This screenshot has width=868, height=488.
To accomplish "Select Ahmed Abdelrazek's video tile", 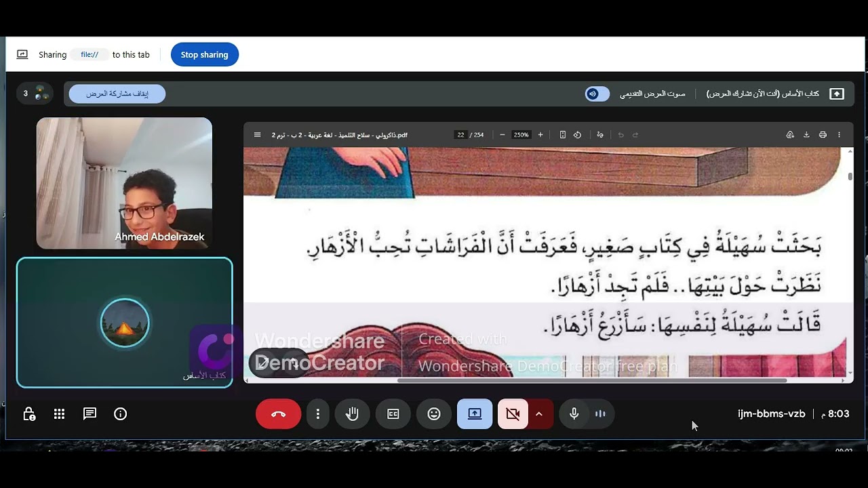I will tap(124, 183).
